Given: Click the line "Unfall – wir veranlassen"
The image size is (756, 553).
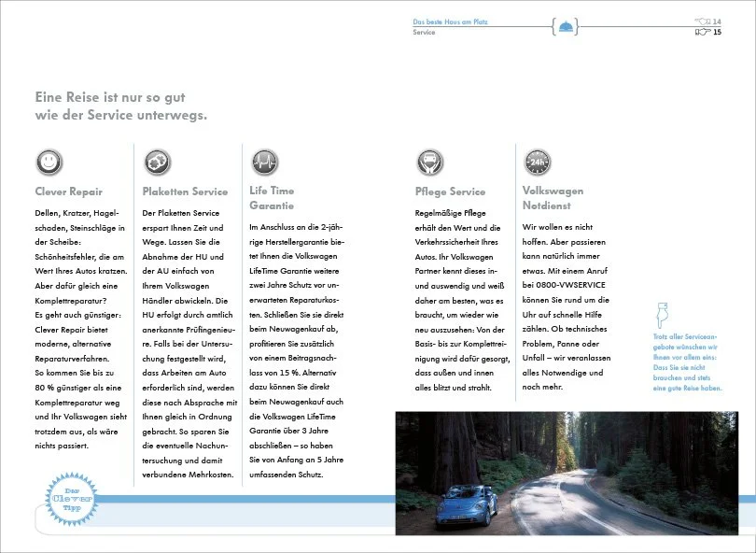Looking at the screenshot, I should tap(567, 358).
